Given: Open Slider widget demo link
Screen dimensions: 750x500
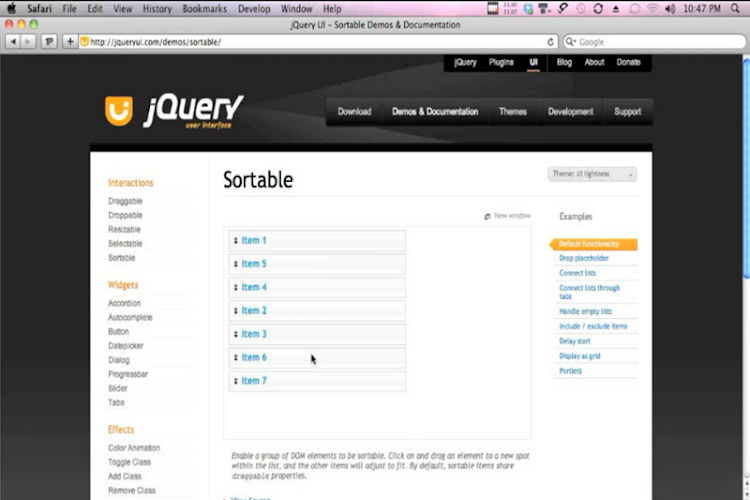Looking at the screenshot, I should (x=117, y=388).
